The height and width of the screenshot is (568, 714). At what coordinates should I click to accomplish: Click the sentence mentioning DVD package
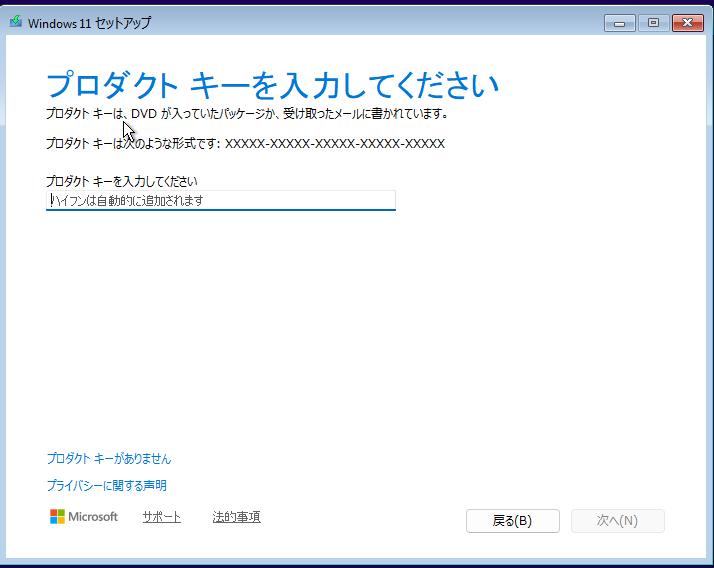(247, 114)
